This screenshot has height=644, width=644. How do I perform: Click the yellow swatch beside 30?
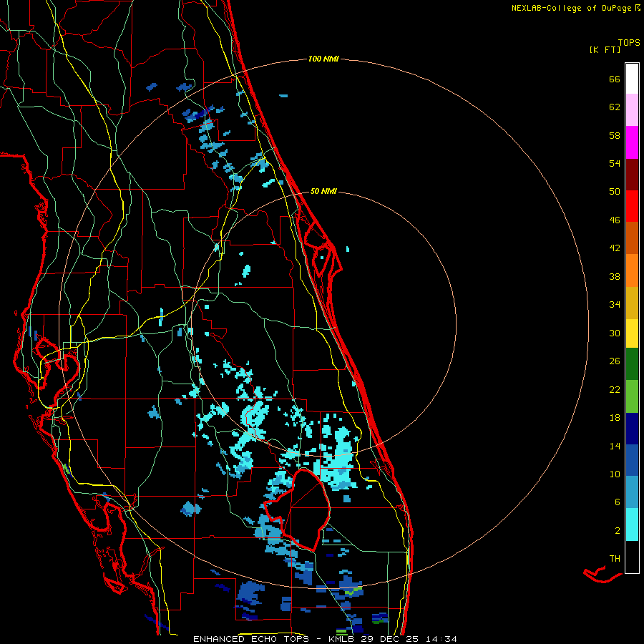click(x=632, y=333)
